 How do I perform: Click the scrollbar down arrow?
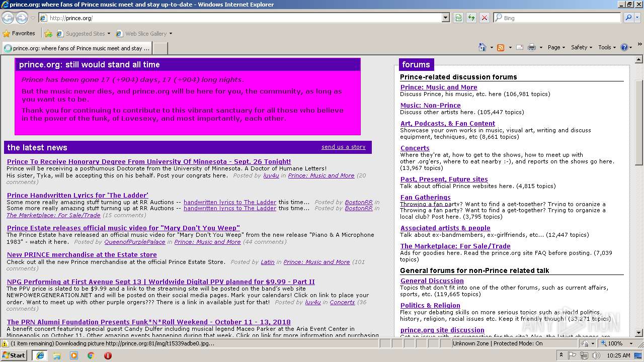(x=639, y=333)
